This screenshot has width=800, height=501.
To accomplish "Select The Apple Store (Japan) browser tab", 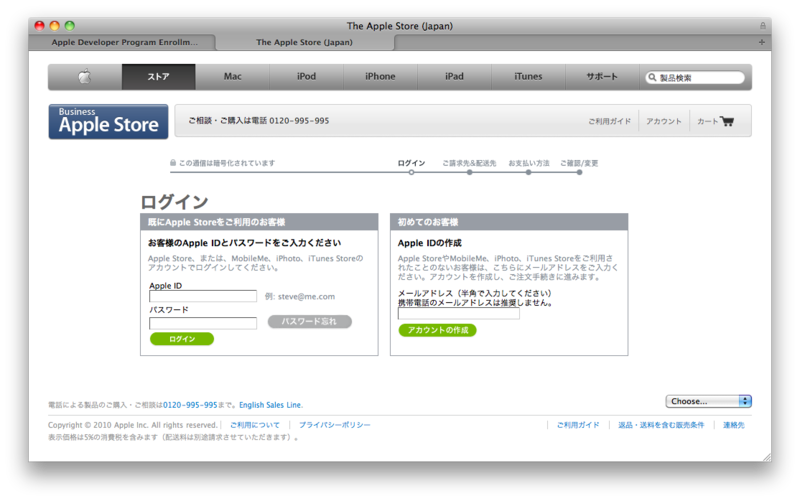I will [x=305, y=42].
